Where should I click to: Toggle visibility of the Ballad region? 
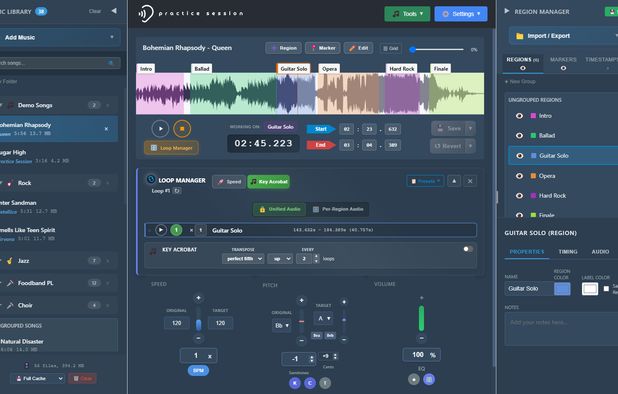(x=519, y=136)
